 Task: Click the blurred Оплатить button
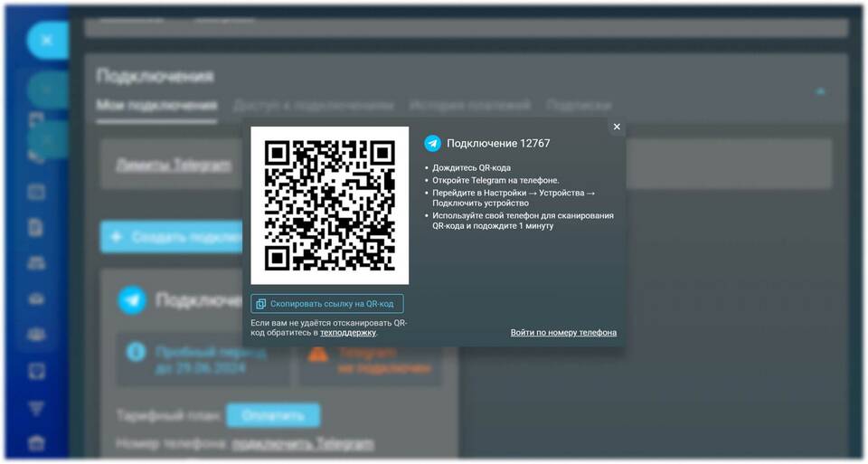[273, 415]
